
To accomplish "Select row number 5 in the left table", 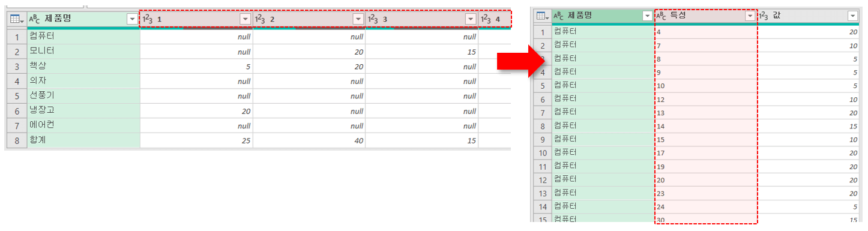I will point(17,96).
